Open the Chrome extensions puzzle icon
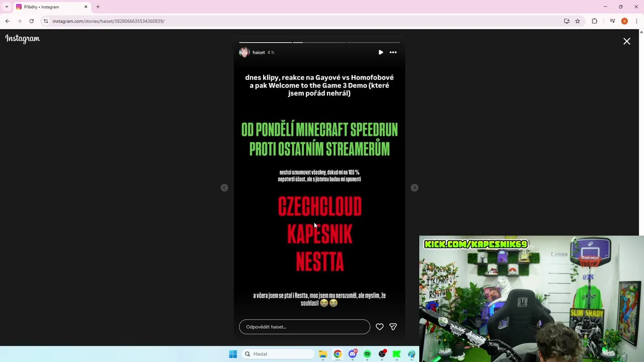 [x=595, y=21]
